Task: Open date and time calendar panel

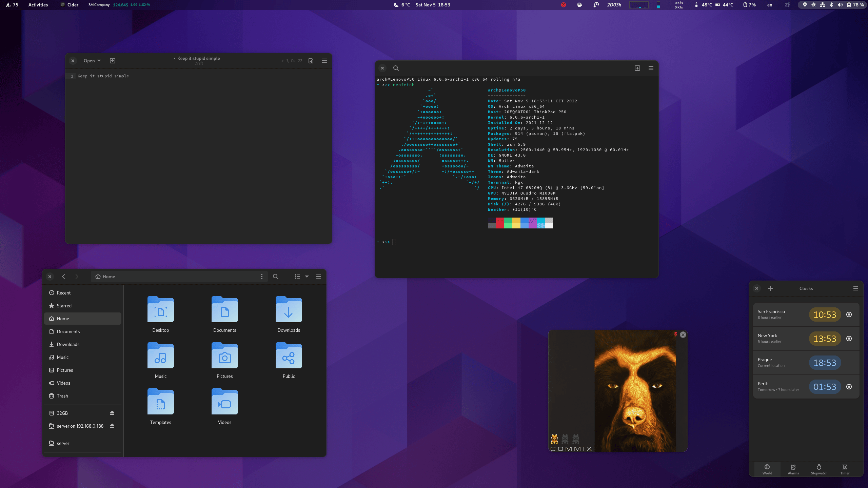Action: point(433,5)
